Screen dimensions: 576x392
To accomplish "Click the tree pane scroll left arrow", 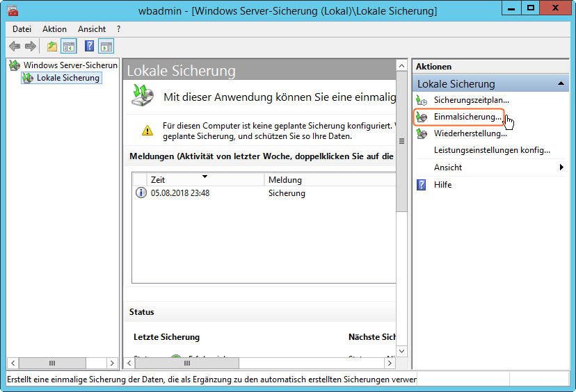I will click(13, 363).
